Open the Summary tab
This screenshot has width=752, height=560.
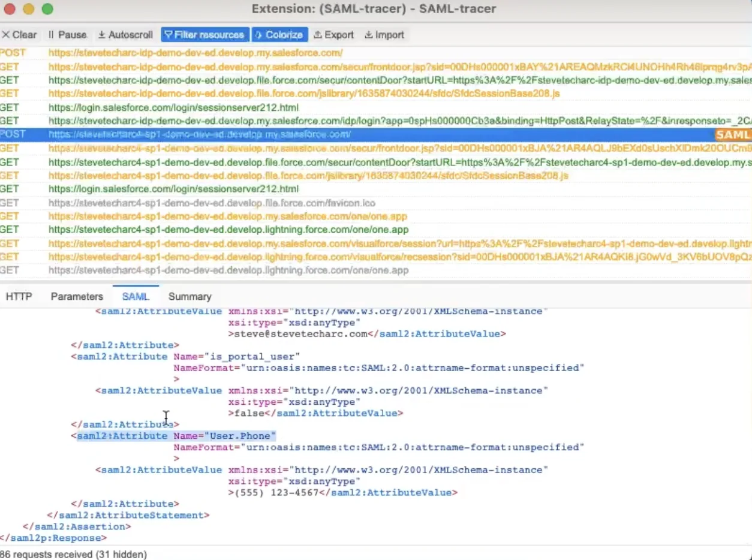coord(189,296)
